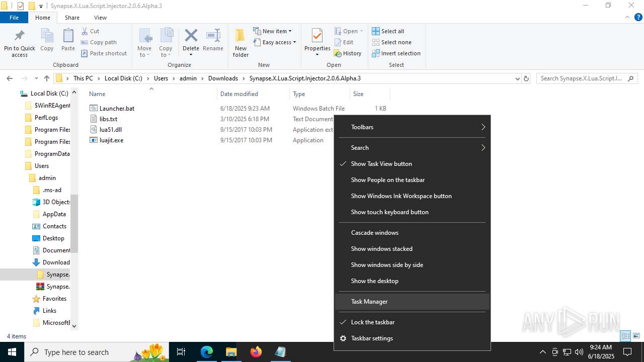This screenshot has height=362, width=644.
Task: Click the Back navigation arrow
Action: (10, 78)
